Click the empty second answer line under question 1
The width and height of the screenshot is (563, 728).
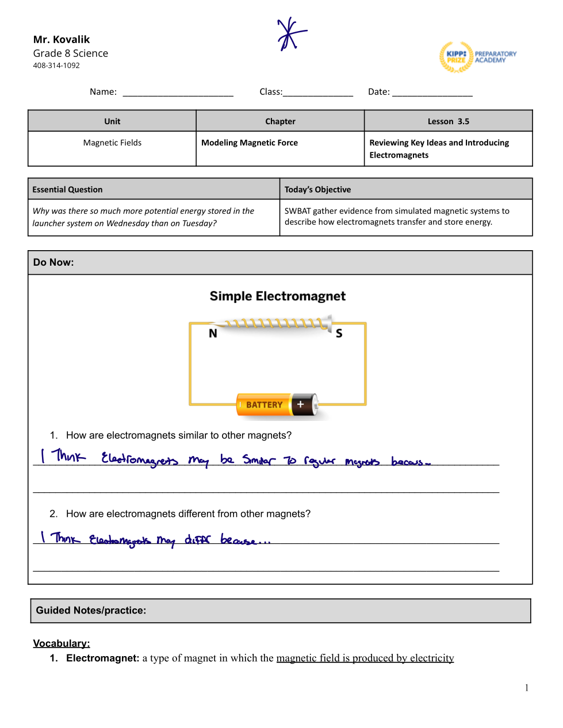[x=266, y=490]
